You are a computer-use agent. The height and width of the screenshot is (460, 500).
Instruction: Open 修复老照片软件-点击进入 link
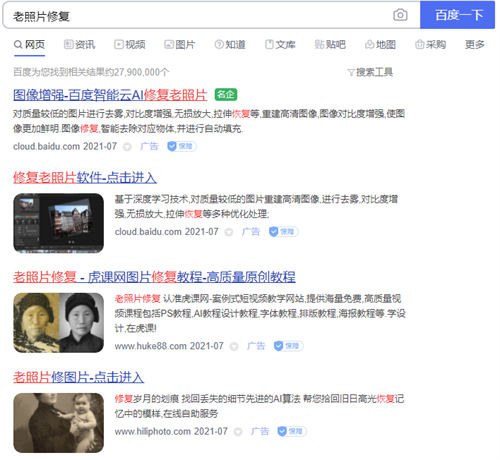(x=85, y=177)
